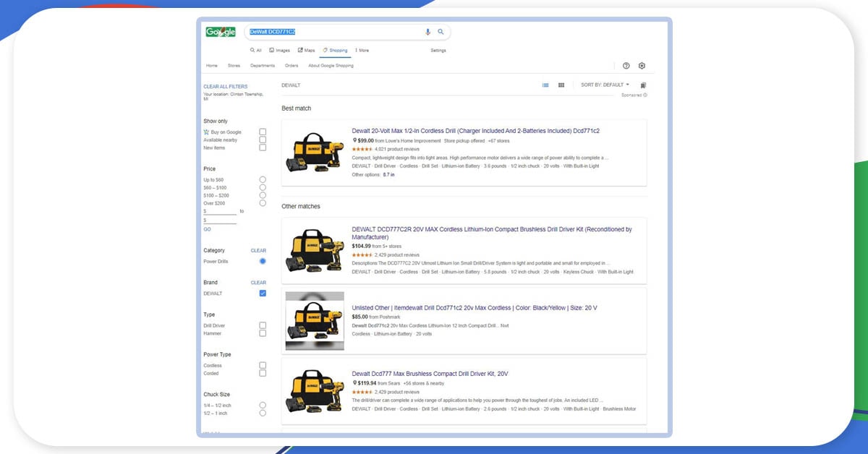Viewport: 868px width, 454px height.
Task: Enable the Available nearby checkbox
Action: [263, 140]
